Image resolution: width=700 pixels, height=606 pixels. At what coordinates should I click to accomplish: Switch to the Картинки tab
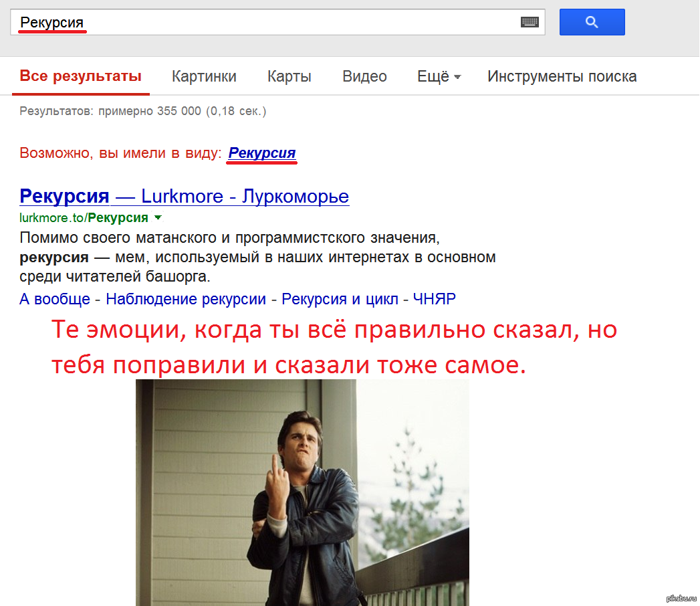(204, 76)
